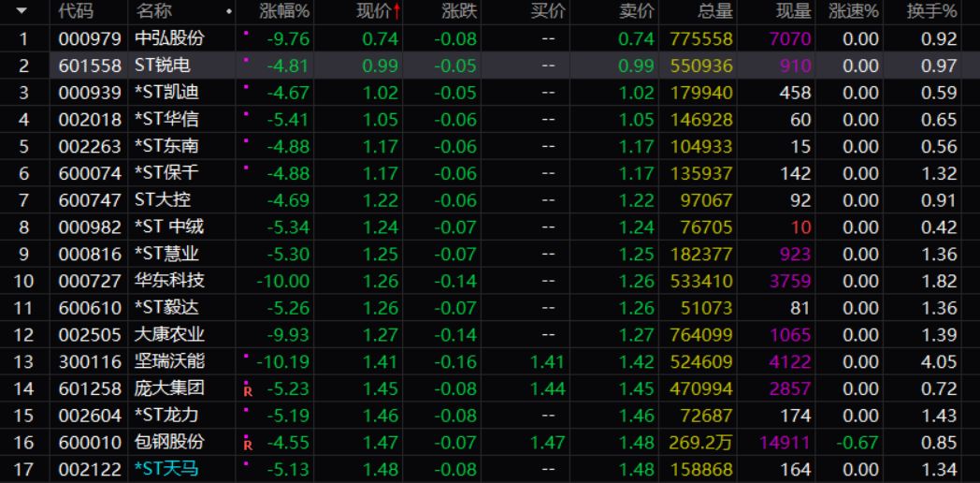The image size is (980, 483).
Task: Click the small dot beside 名称 header
Action: (229, 11)
